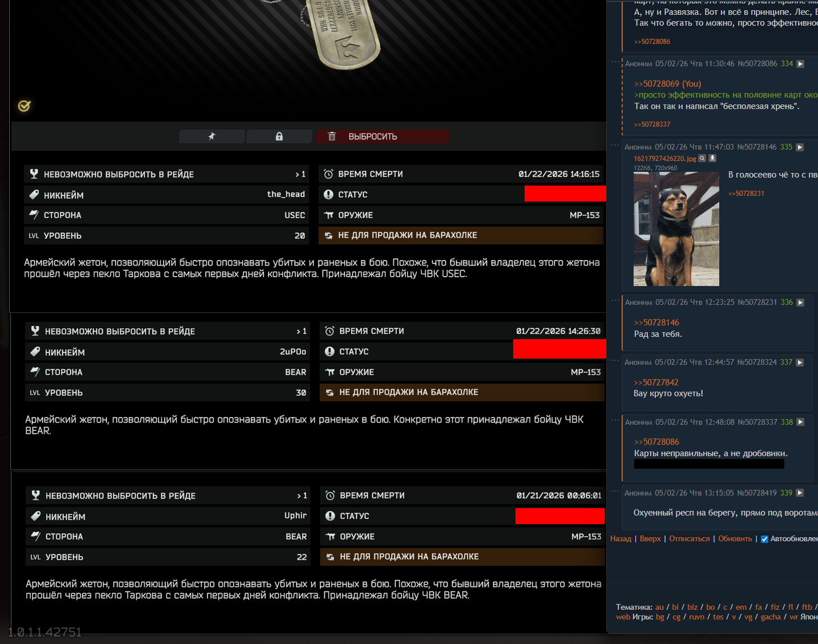The image size is (818, 644).
Task: Open the dots menu of post №50728337
Action: (x=615, y=420)
